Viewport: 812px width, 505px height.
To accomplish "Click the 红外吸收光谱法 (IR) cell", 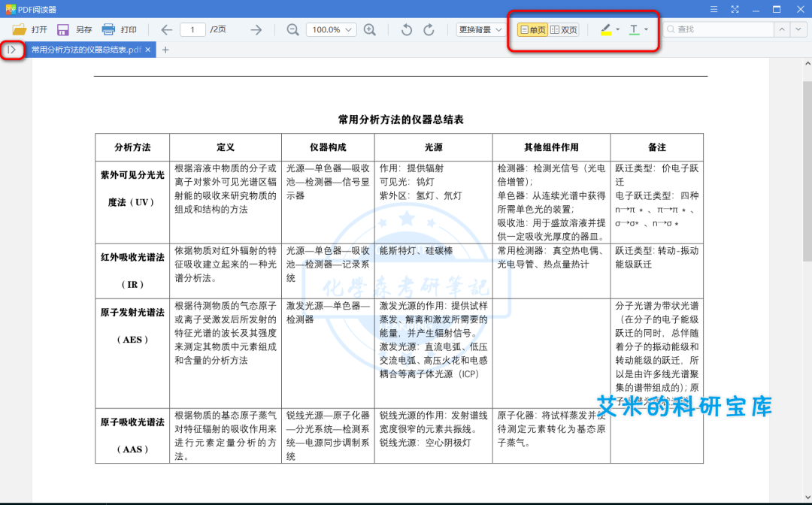I will (x=132, y=271).
